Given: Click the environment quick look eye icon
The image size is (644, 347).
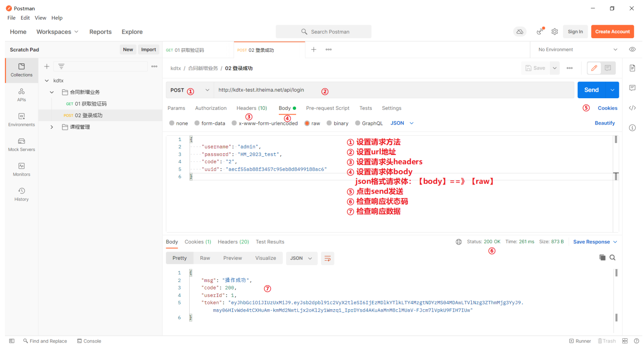Looking at the screenshot, I should tap(632, 49).
